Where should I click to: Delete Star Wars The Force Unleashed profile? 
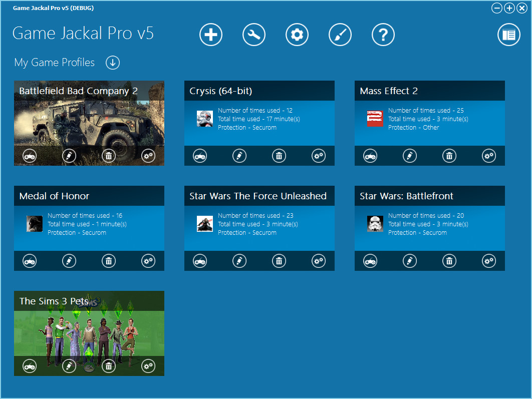[279, 261]
